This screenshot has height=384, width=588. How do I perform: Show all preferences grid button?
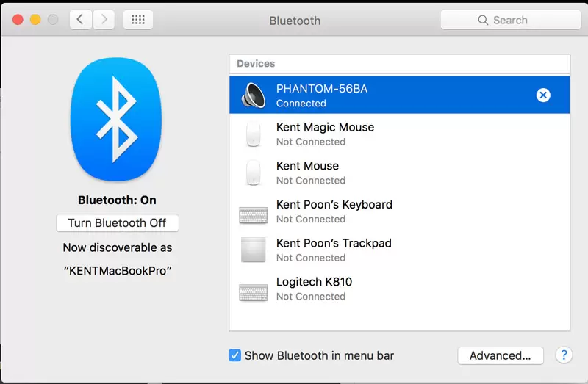pyautogui.click(x=138, y=20)
